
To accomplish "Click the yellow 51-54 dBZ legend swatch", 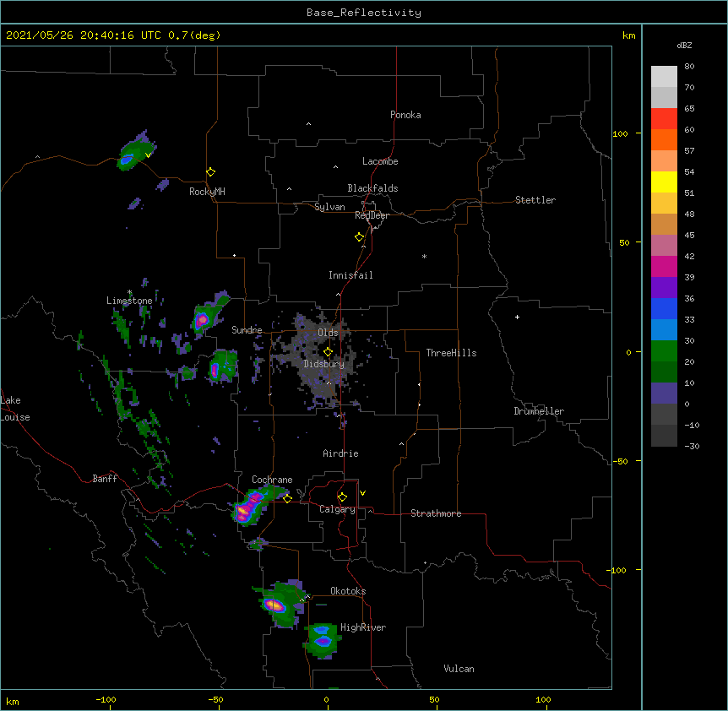I will (664, 182).
